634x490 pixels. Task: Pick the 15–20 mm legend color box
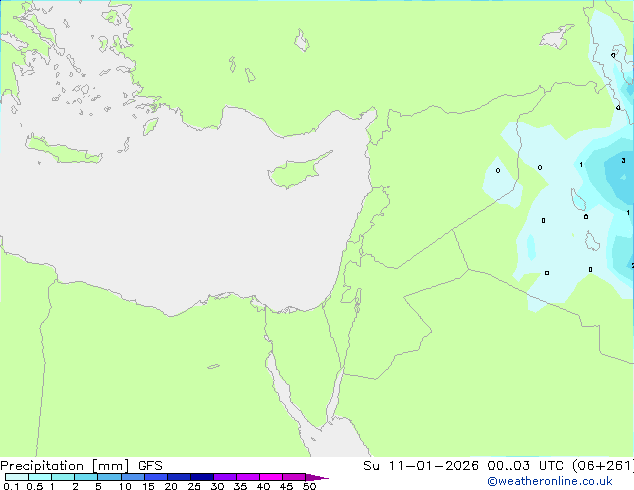click(156, 477)
